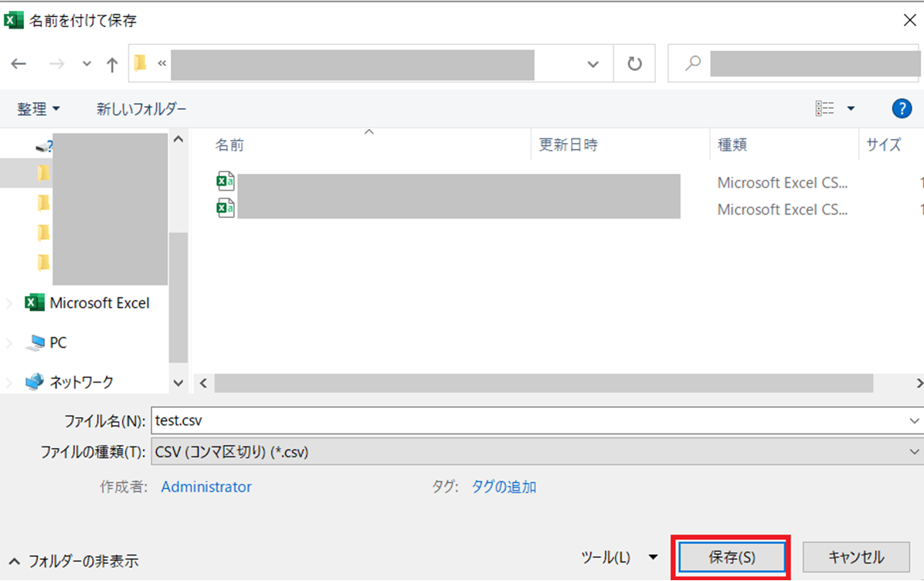
Task: Open the view options dropdown arrow
Action: click(x=851, y=109)
